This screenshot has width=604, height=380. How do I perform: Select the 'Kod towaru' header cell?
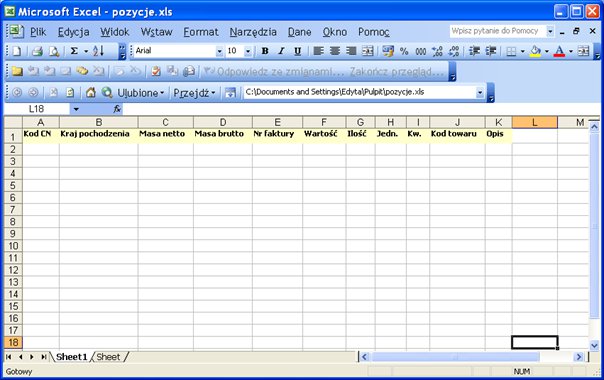point(457,136)
